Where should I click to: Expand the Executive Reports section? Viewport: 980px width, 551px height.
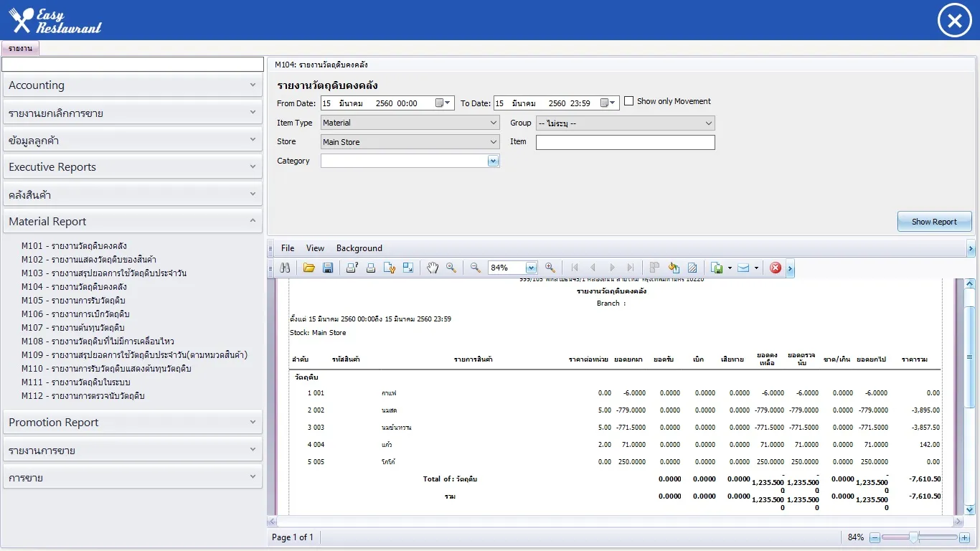click(x=133, y=167)
